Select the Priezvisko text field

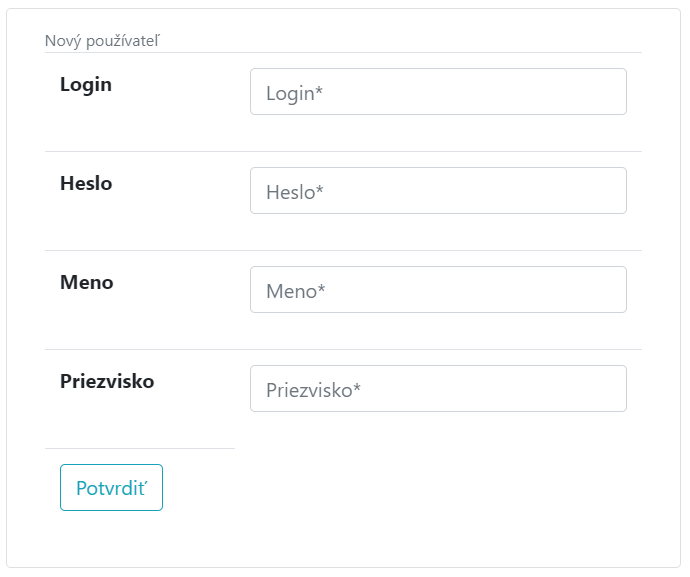(x=438, y=389)
